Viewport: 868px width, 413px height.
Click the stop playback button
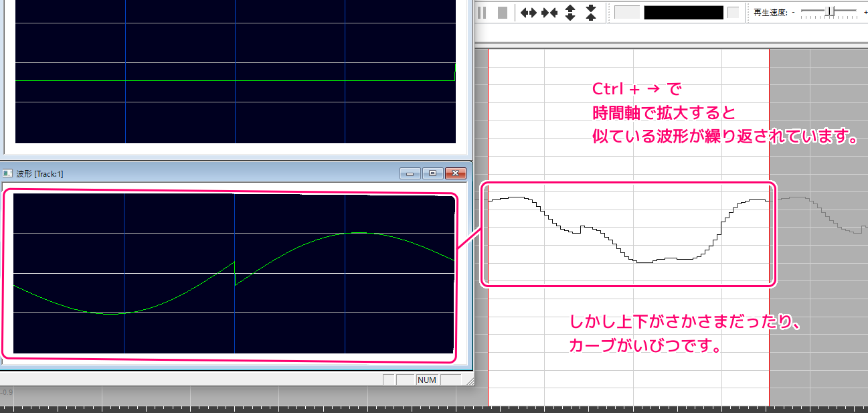503,13
